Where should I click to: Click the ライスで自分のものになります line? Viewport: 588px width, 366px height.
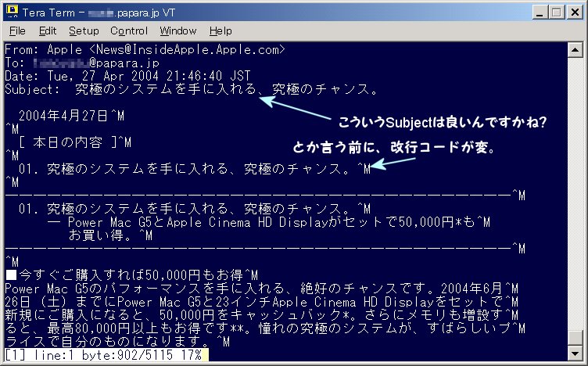pyautogui.click(x=117, y=341)
